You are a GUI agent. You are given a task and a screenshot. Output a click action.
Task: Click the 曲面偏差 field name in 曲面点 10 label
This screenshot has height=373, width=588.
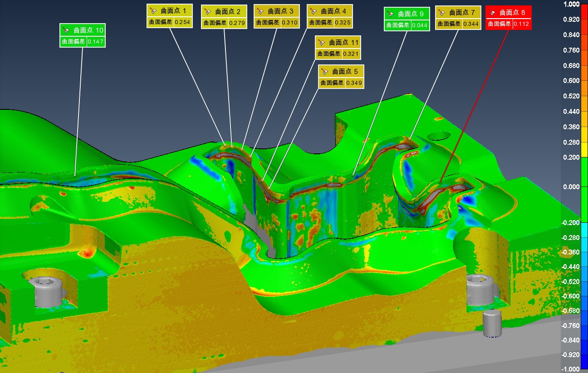(73, 42)
